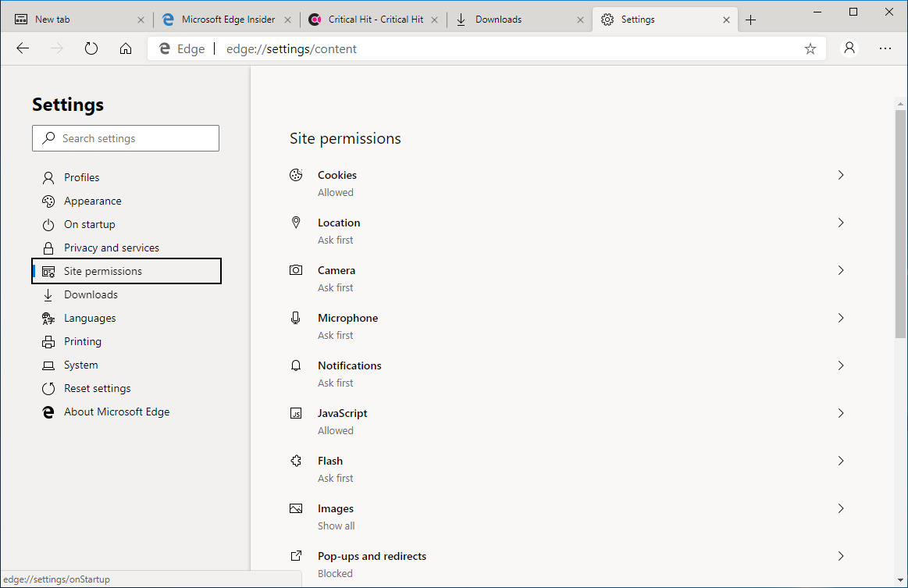Go to the home page icon

(126, 48)
